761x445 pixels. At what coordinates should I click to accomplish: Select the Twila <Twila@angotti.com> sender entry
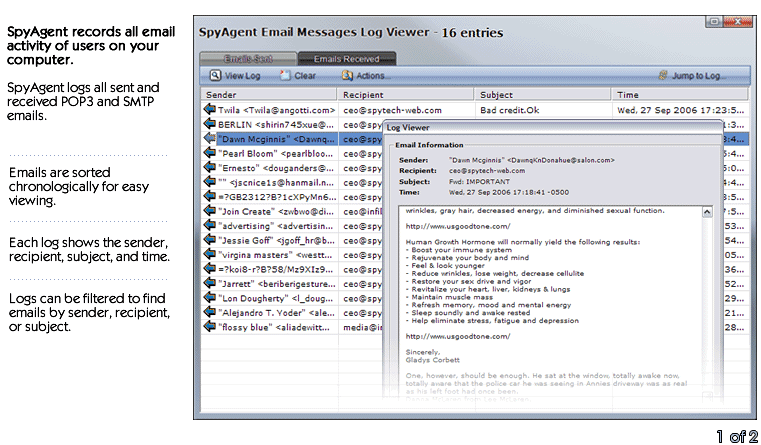point(276,110)
